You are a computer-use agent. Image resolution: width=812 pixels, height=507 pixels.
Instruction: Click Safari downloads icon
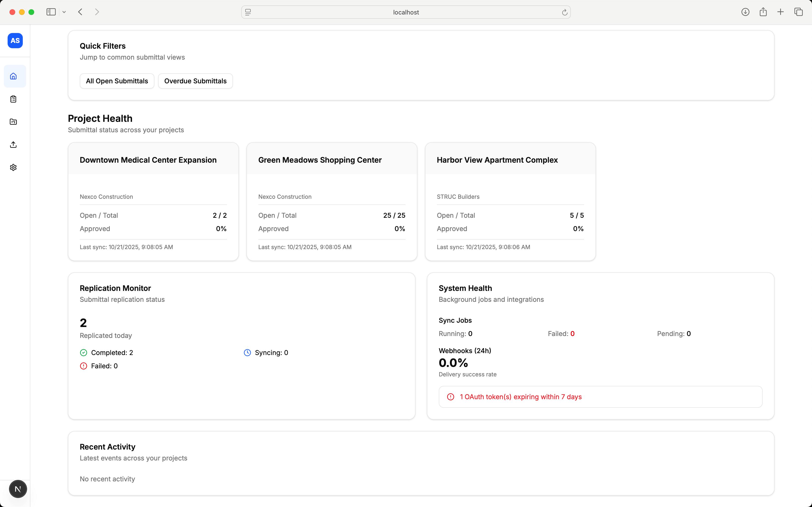(x=745, y=12)
